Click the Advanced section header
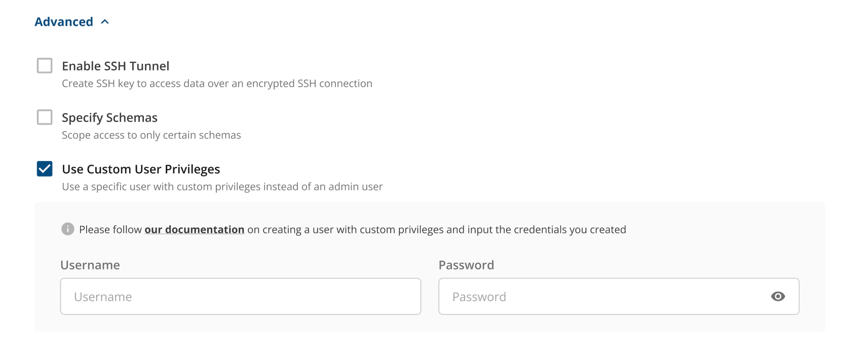Image resolution: width=868 pixels, height=350 pixels. [63, 21]
